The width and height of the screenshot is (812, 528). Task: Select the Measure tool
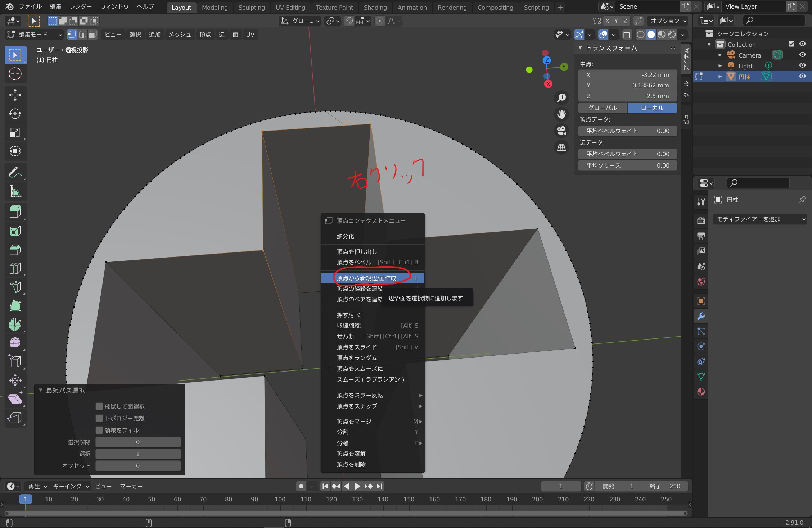(x=15, y=191)
